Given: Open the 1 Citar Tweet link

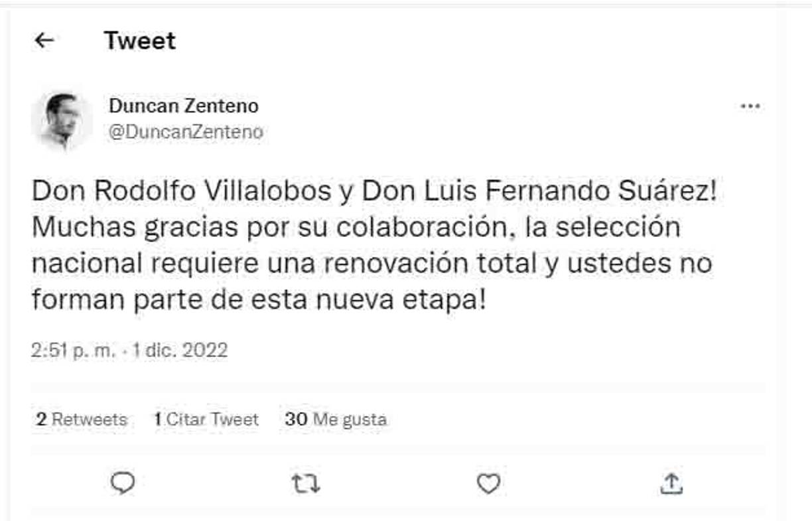Looking at the screenshot, I should (206, 419).
